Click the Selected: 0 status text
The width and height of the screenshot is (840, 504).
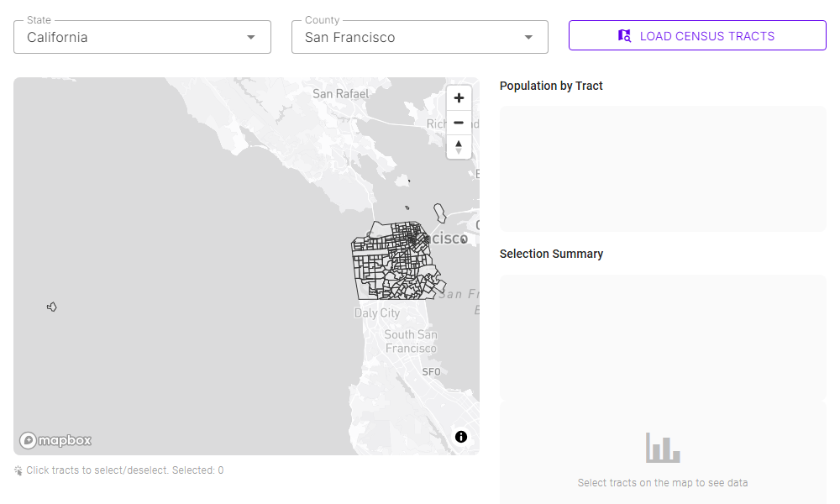(x=197, y=470)
